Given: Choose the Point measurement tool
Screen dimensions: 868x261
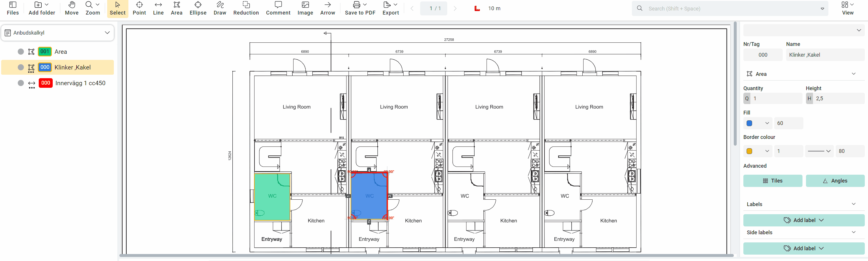Looking at the screenshot, I should pos(139,8).
